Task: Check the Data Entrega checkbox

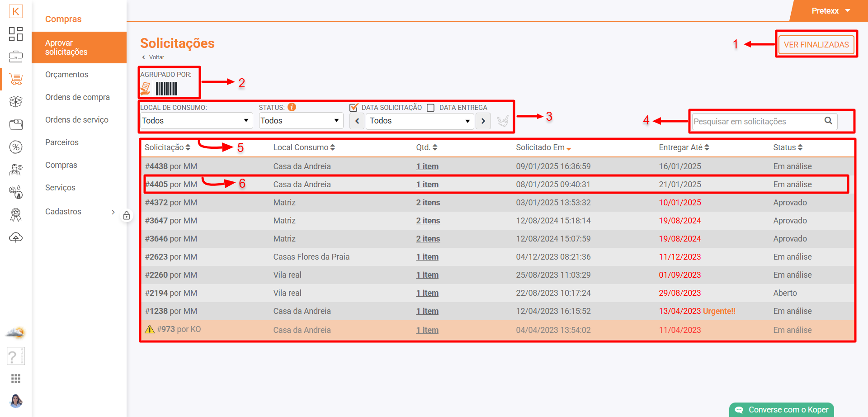Action: tap(431, 108)
